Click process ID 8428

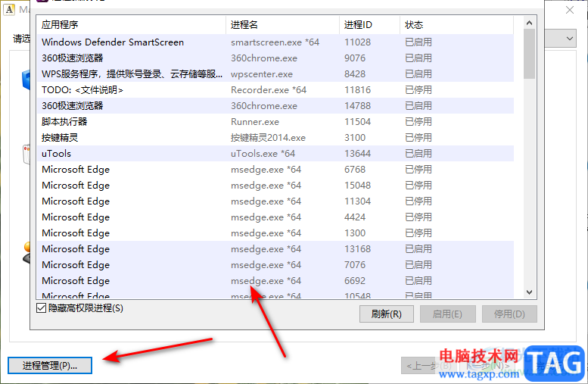(355, 74)
